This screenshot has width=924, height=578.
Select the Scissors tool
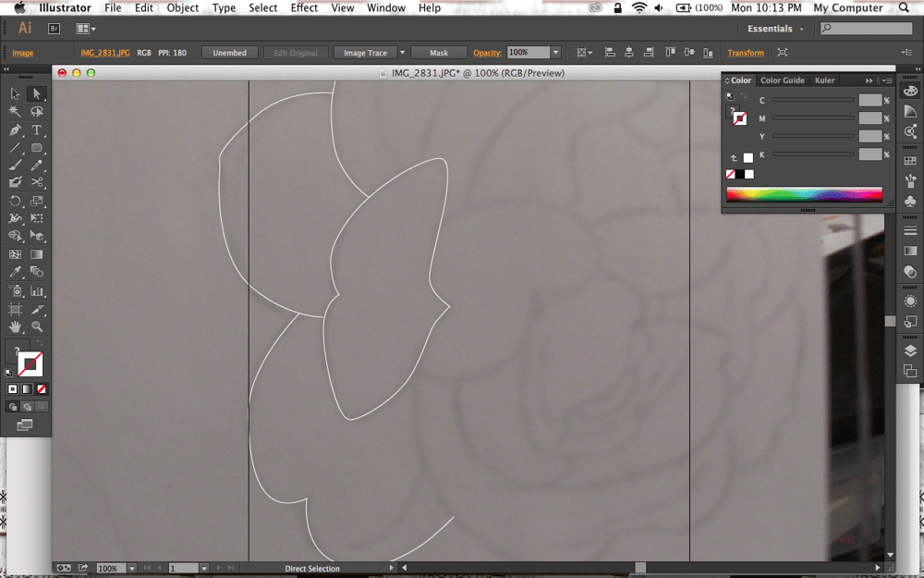click(37, 182)
